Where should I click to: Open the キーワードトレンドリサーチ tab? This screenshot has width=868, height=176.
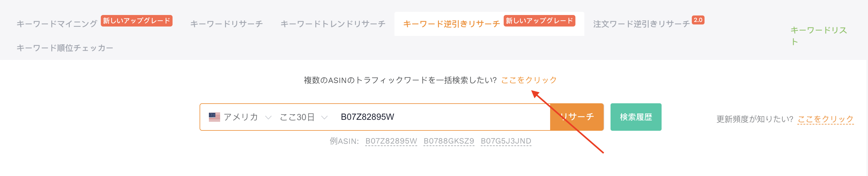click(x=333, y=24)
